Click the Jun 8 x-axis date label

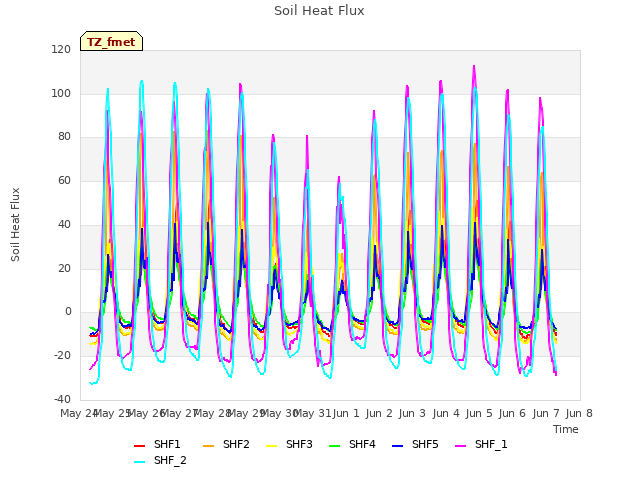[x=579, y=413]
